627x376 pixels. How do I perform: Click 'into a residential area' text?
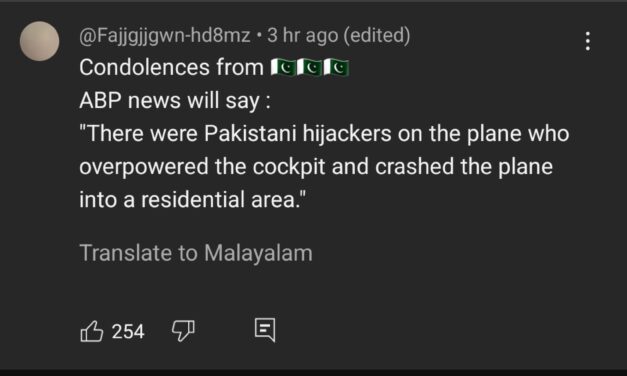[x=193, y=200]
